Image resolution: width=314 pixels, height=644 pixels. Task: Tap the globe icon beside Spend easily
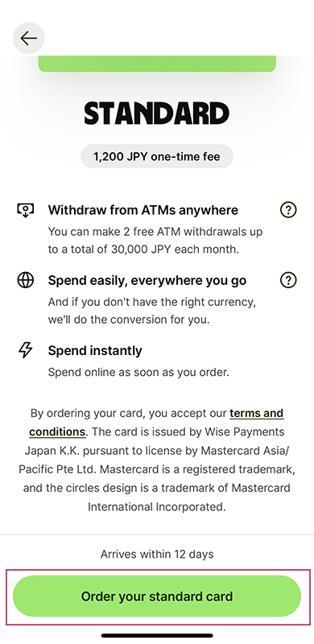(x=25, y=280)
